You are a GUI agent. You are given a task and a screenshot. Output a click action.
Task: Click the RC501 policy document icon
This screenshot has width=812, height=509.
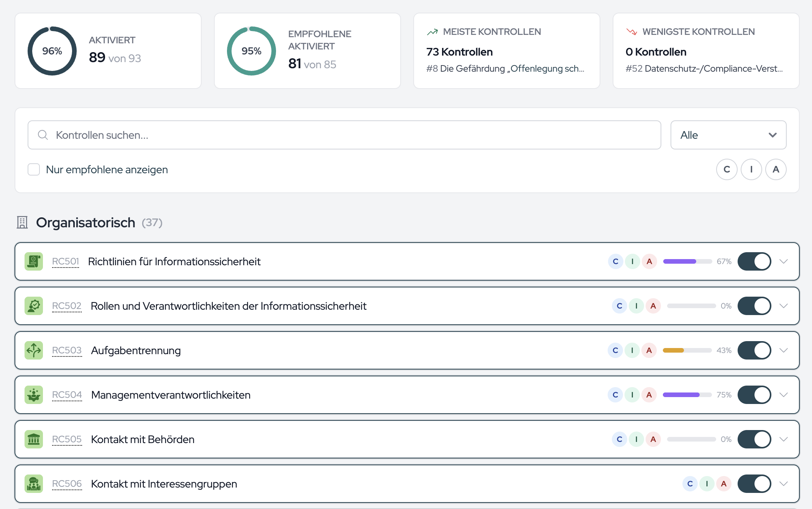(x=34, y=261)
